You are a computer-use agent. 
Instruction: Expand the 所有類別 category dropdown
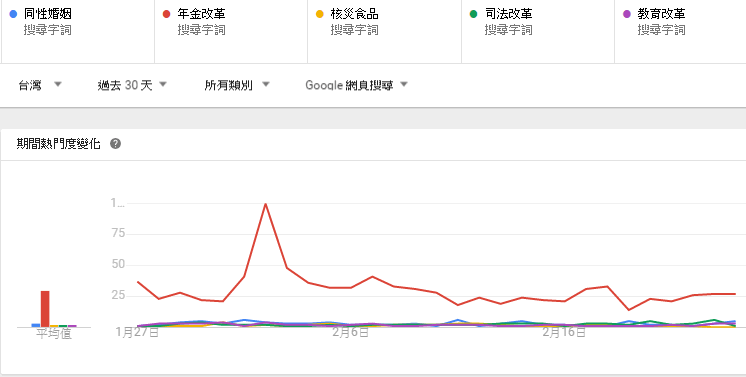point(237,85)
